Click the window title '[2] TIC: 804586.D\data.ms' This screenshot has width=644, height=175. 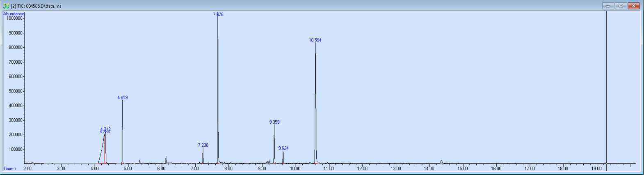pos(36,6)
